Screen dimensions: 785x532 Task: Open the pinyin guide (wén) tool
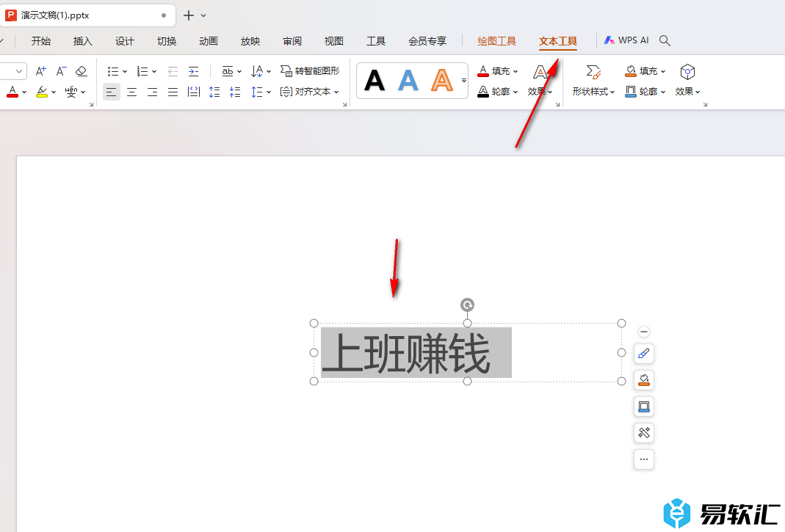[x=70, y=92]
